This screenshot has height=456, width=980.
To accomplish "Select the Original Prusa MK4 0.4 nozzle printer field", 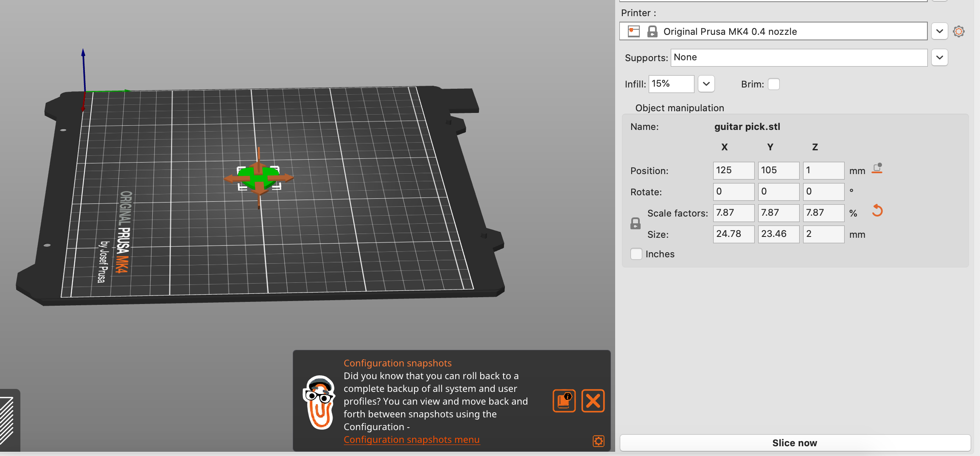I will (x=773, y=31).
